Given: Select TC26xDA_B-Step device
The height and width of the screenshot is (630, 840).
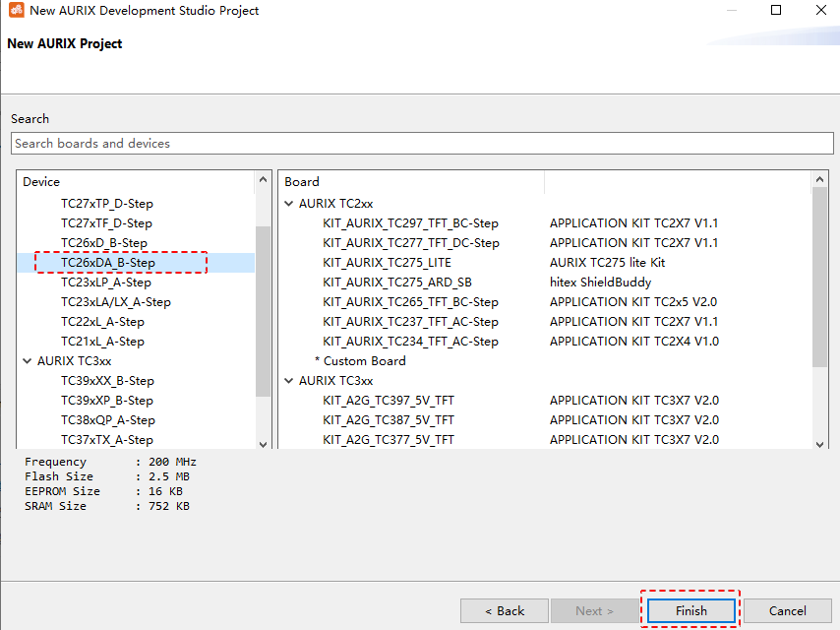Looking at the screenshot, I should [108, 263].
